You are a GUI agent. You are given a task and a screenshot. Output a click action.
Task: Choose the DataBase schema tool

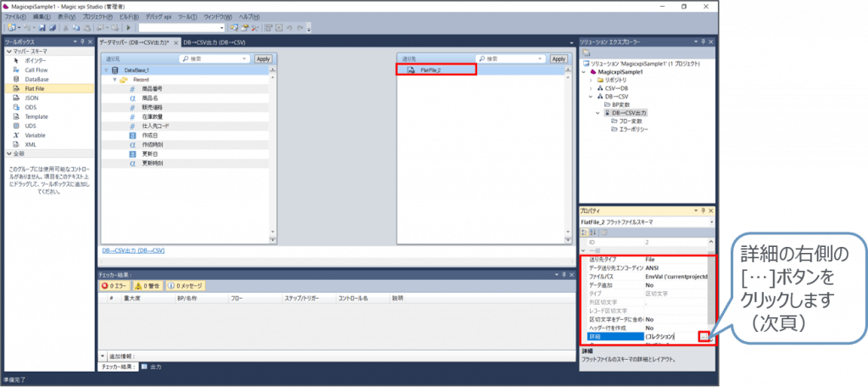coord(36,79)
